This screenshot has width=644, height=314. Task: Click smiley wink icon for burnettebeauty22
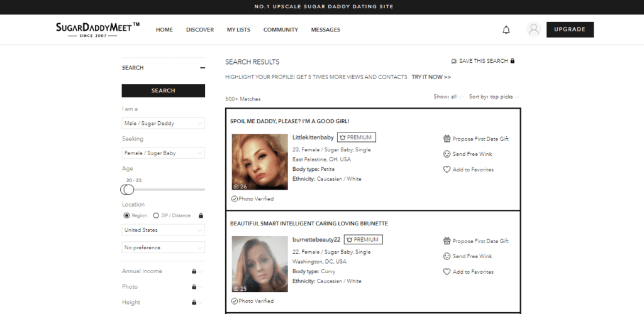[x=447, y=256]
